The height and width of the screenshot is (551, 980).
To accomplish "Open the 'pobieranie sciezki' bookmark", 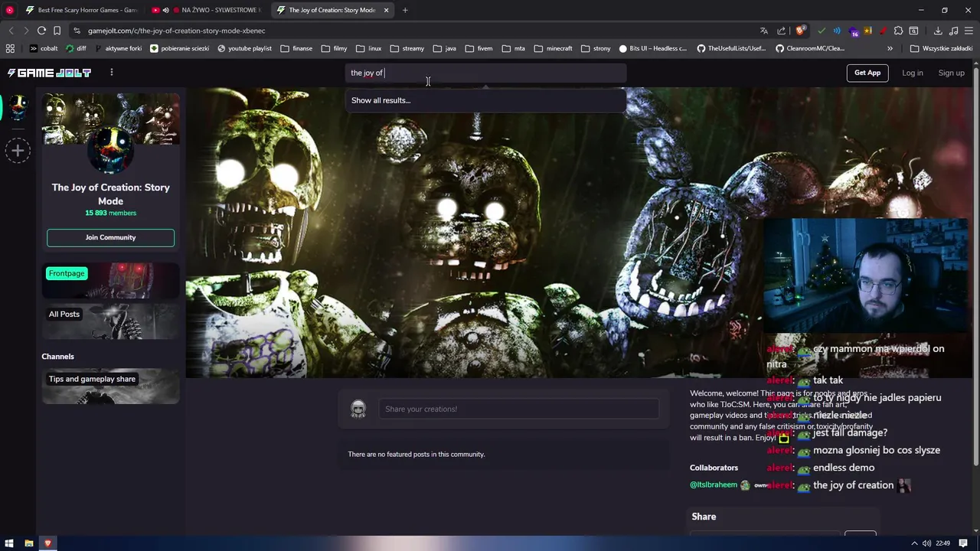I will (179, 48).
